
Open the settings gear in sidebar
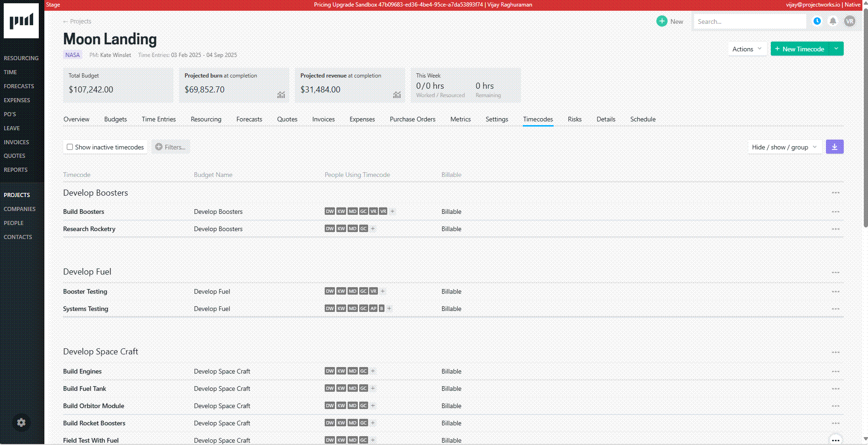21,423
